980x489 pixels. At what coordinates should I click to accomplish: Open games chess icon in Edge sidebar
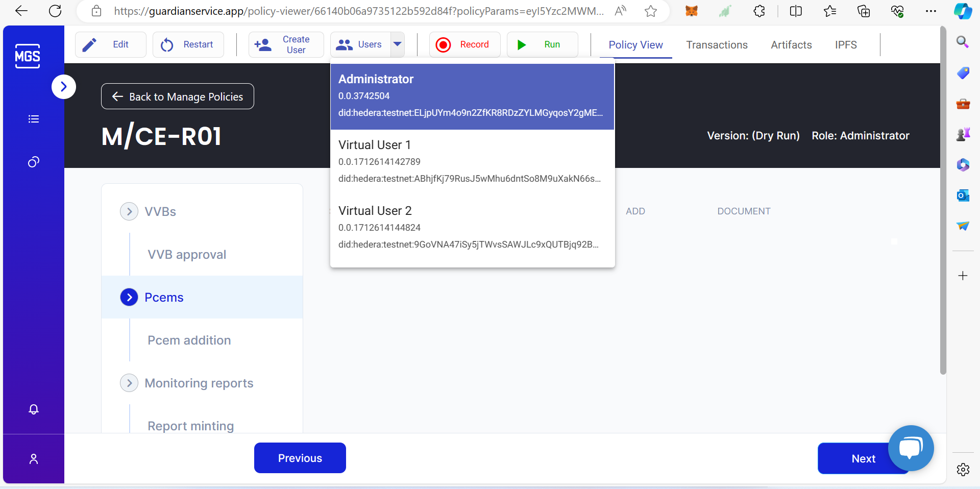(963, 134)
